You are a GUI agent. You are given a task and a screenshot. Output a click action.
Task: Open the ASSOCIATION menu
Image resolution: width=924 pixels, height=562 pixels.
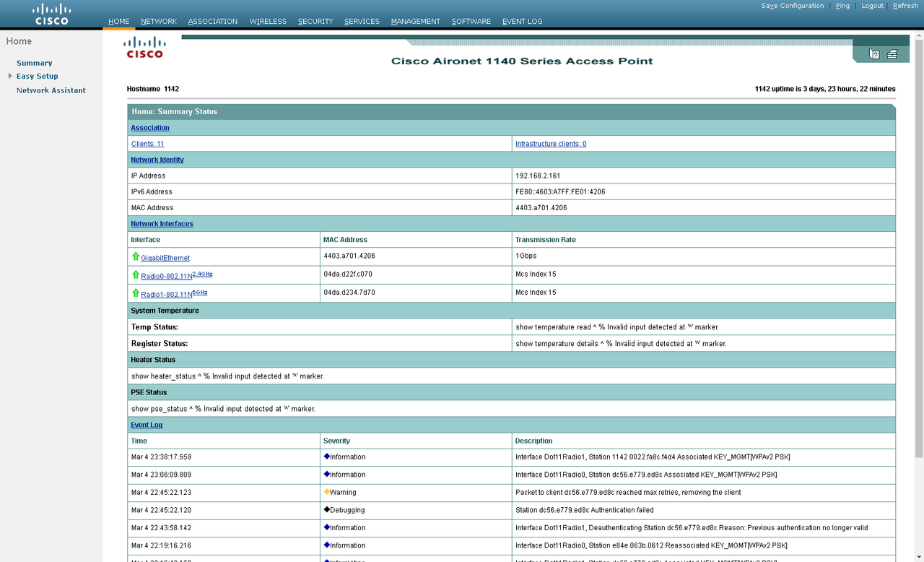[213, 22]
